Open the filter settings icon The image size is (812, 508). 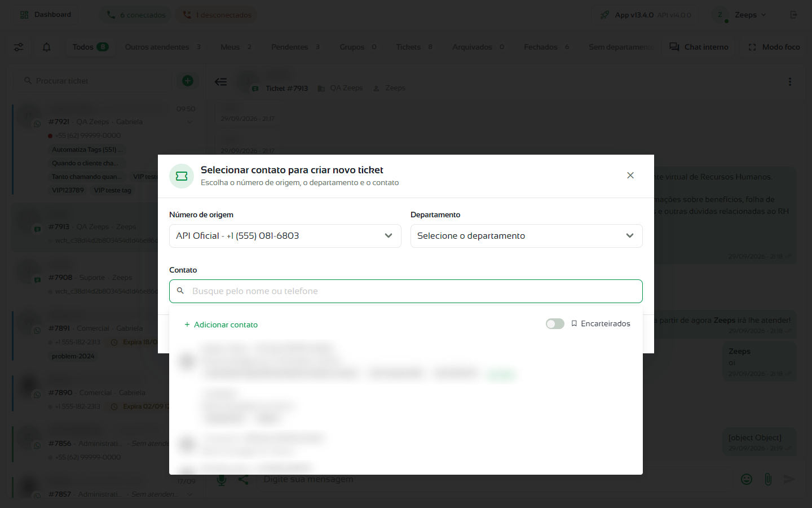coord(19,47)
